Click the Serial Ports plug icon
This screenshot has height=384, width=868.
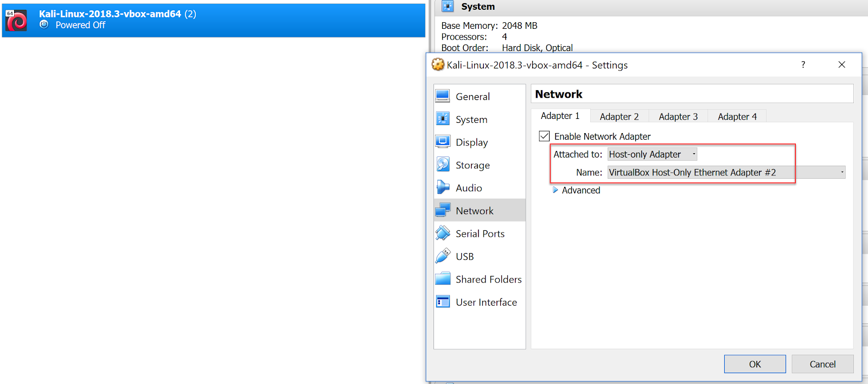pos(443,233)
